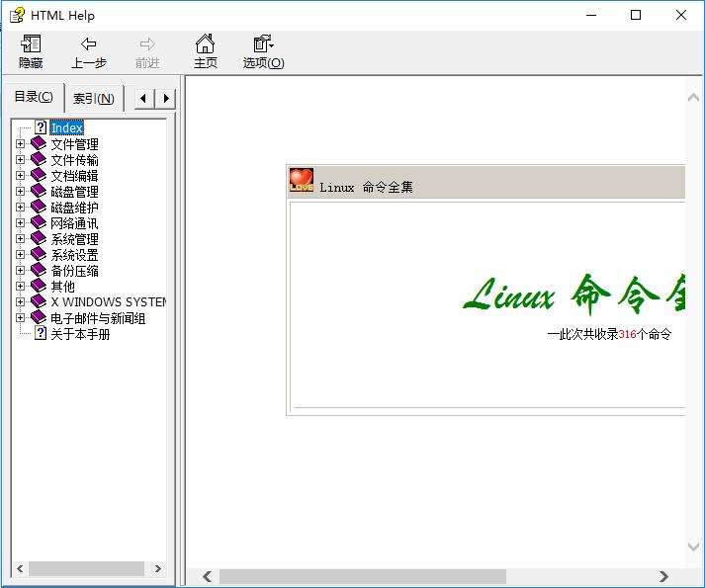
Task: Expand the 系统管理 tree node
Action: (20, 238)
